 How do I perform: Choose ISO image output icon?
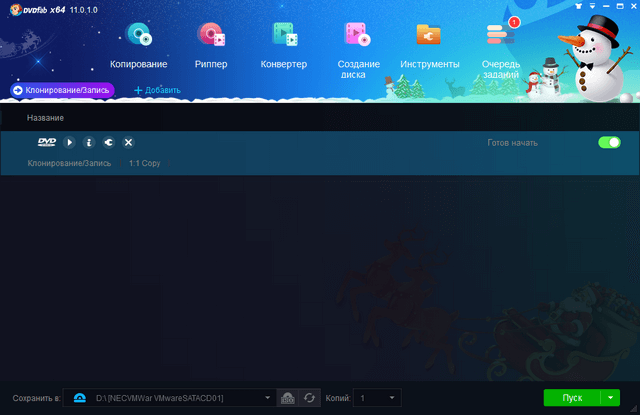click(x=288, y=398)
